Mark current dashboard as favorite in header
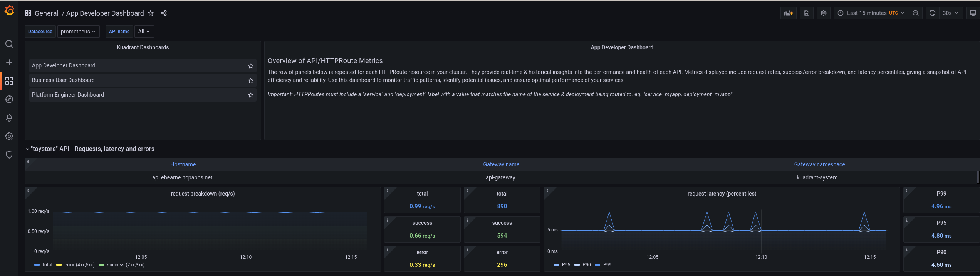This screenshot has height=276, width=980. click(x=151, y=13)
